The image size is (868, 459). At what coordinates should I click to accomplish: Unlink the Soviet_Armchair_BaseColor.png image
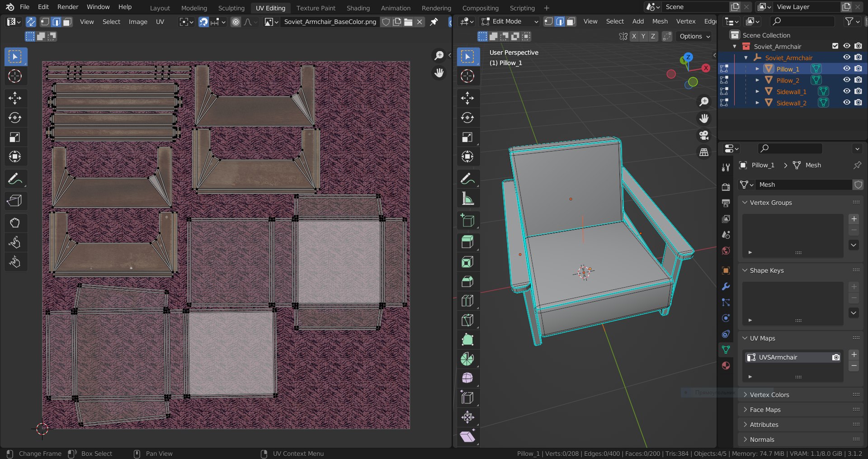[420, 22]
